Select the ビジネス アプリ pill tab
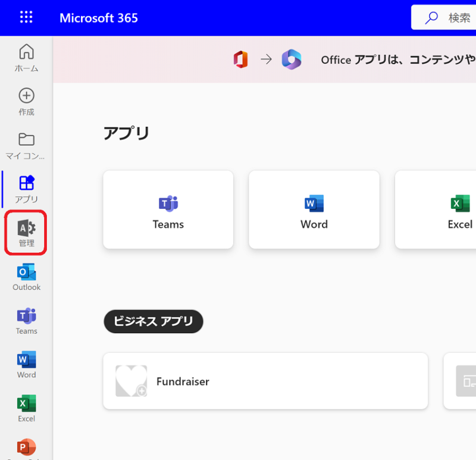 point(154,321)
